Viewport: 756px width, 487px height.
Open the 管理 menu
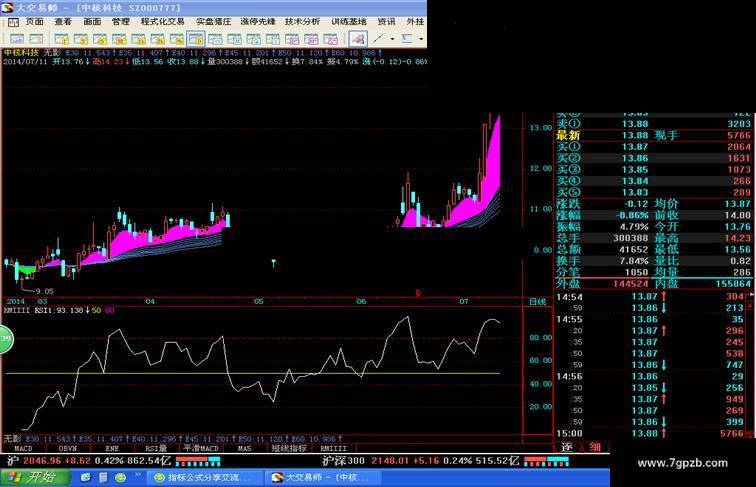pos(121,22)
